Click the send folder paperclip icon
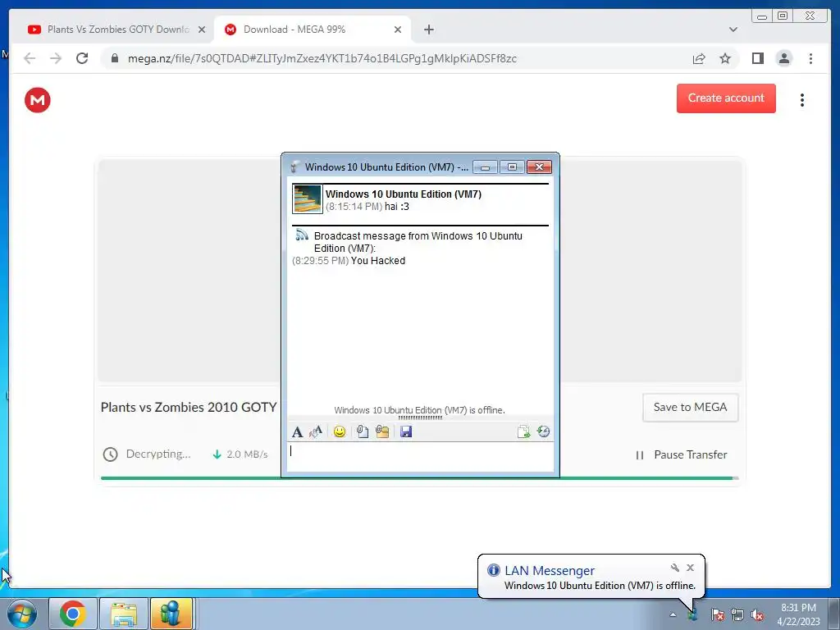Screen dimensions: 840x630 (x=382, y=431)
